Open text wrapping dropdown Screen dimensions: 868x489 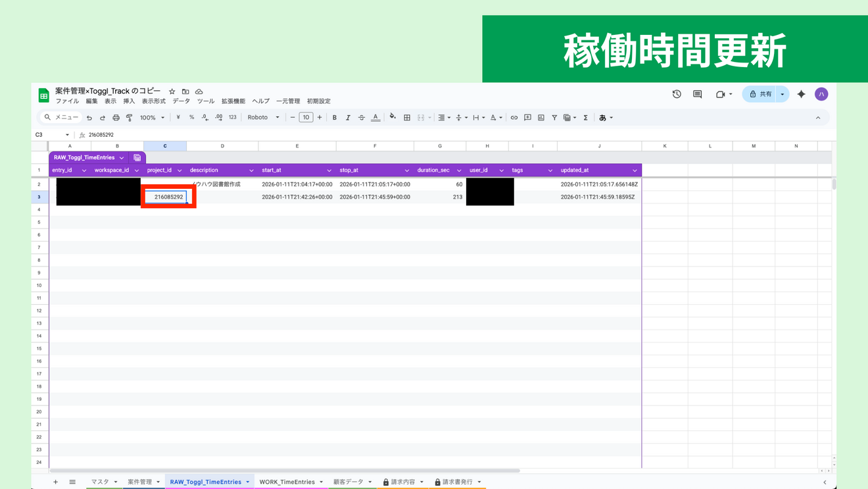(x=479, y=118)
